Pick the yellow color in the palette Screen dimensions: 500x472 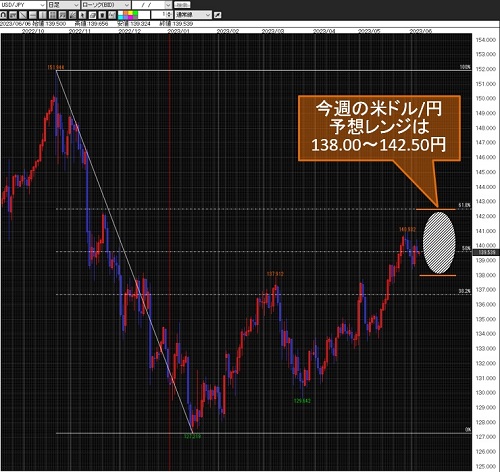point(130,13)
